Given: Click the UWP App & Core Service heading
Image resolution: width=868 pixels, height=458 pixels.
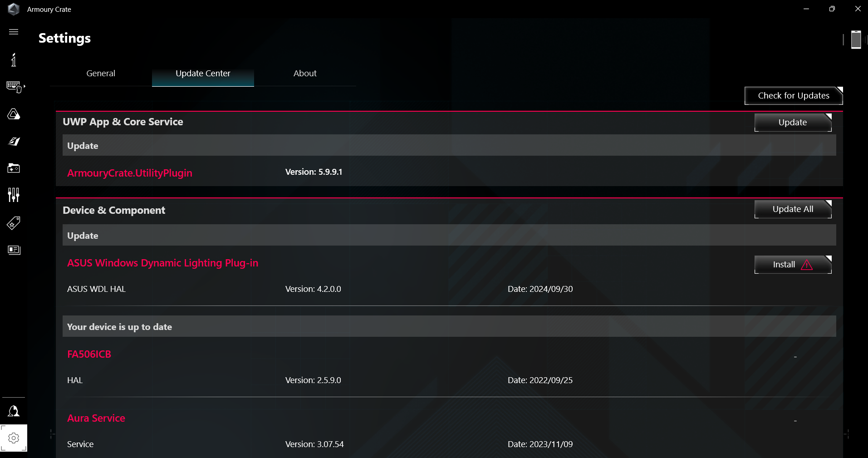Looking at the screenshot, I should 123,122.
